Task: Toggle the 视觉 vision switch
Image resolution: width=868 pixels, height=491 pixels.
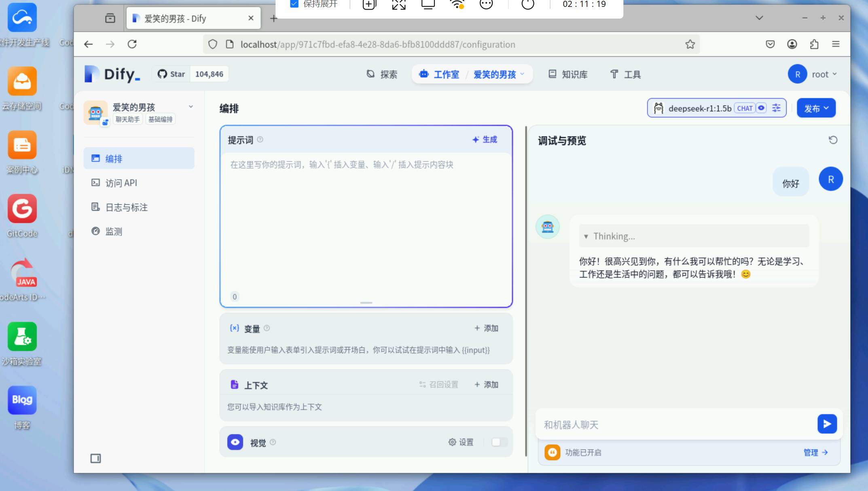Action: (x=499, y=442)
